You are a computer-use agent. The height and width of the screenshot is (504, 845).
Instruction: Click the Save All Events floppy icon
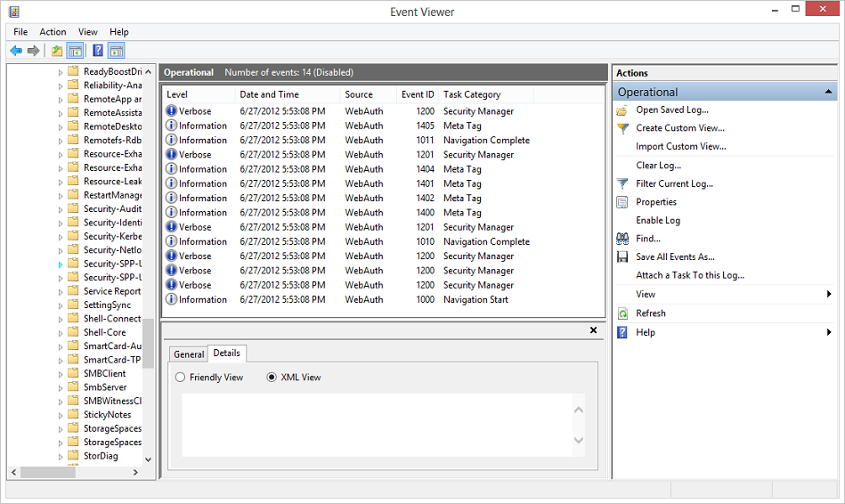(x=622, y=257)
